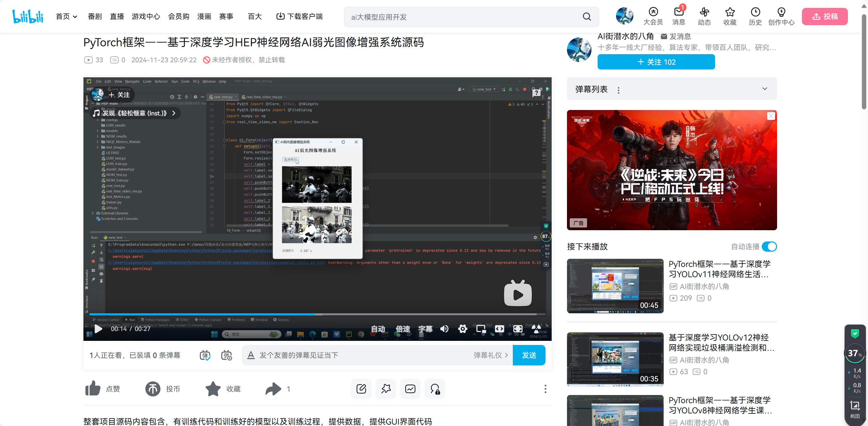
Task: Click the favorite (收藏) star icon
Action: [213, 389]
